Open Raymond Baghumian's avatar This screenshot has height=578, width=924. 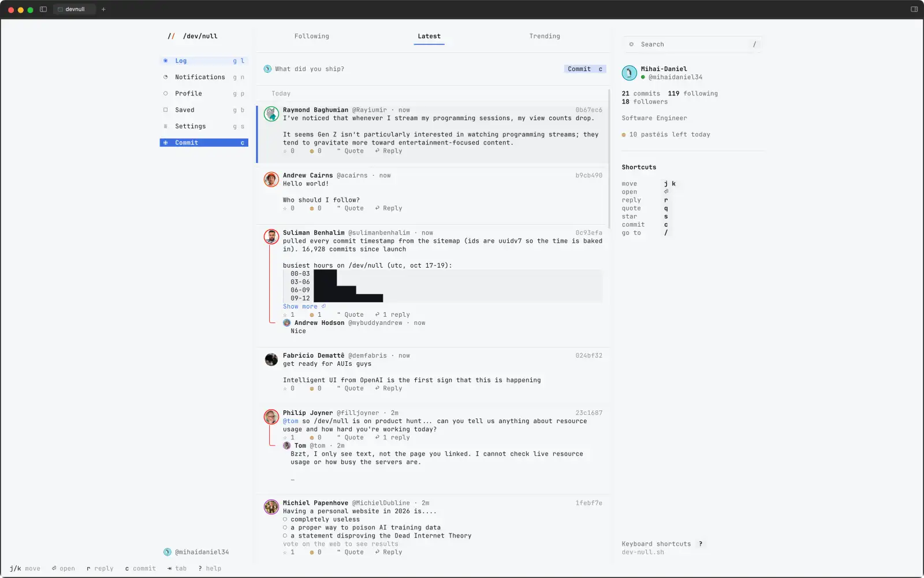(271, 114)
